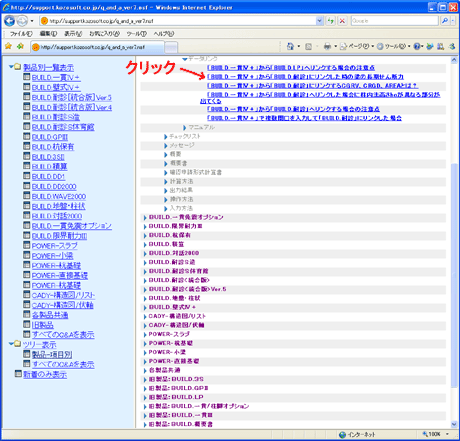This screenshot has width=460, height=441.
Task: Expand the BUILD.一貫免震オプション row
Action: pos(145,218)
